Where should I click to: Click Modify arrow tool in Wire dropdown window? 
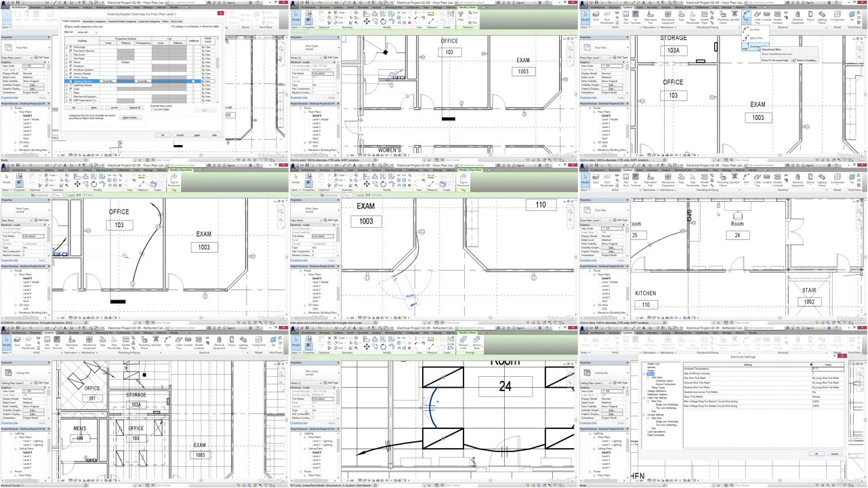point(584,16)
